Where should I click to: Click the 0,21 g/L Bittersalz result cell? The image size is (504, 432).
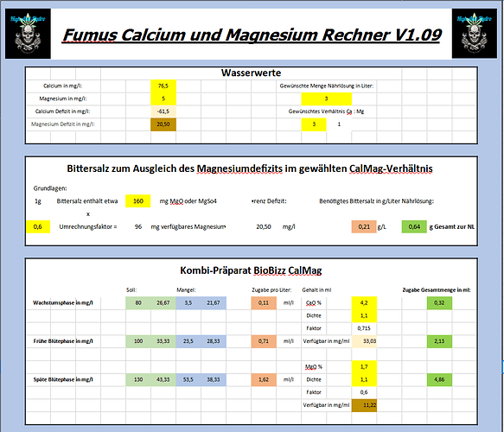(x=364, y=226)
